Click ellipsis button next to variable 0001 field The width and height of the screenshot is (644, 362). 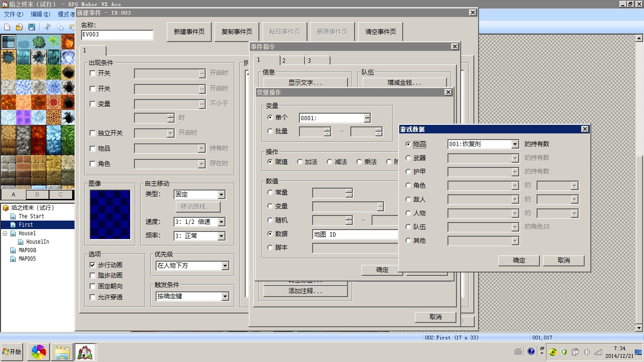point(368,118)
